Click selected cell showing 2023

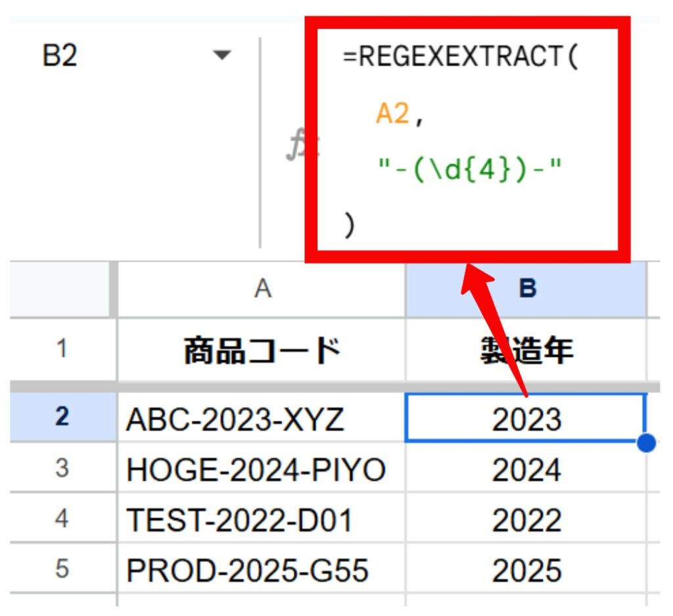(x=526, y=419)
